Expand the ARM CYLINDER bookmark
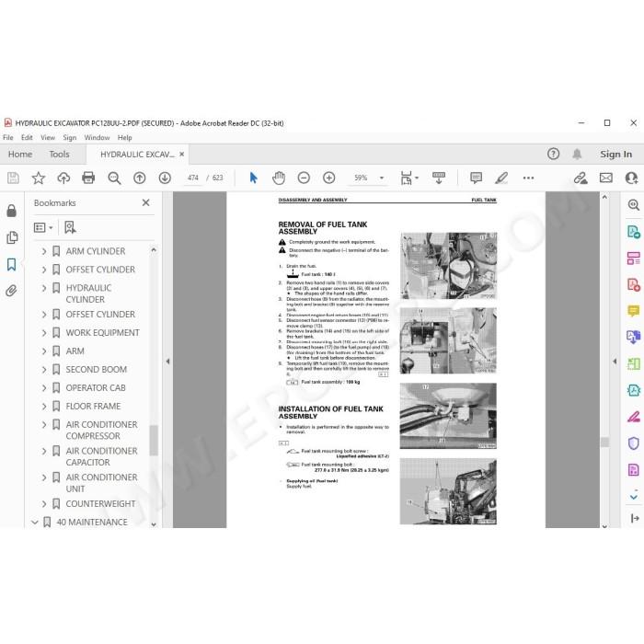644x644 pixels. point(44,251)
